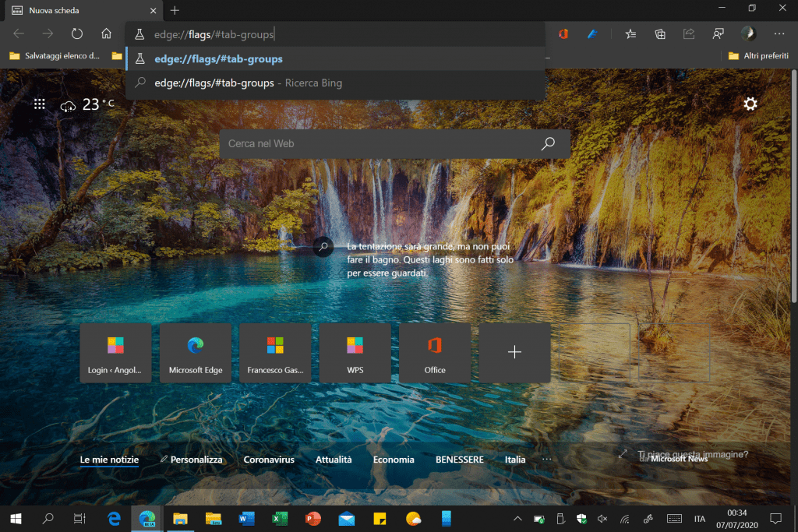
Task: Open the Edge settings and more menu
Action: [x=779, y=34]
